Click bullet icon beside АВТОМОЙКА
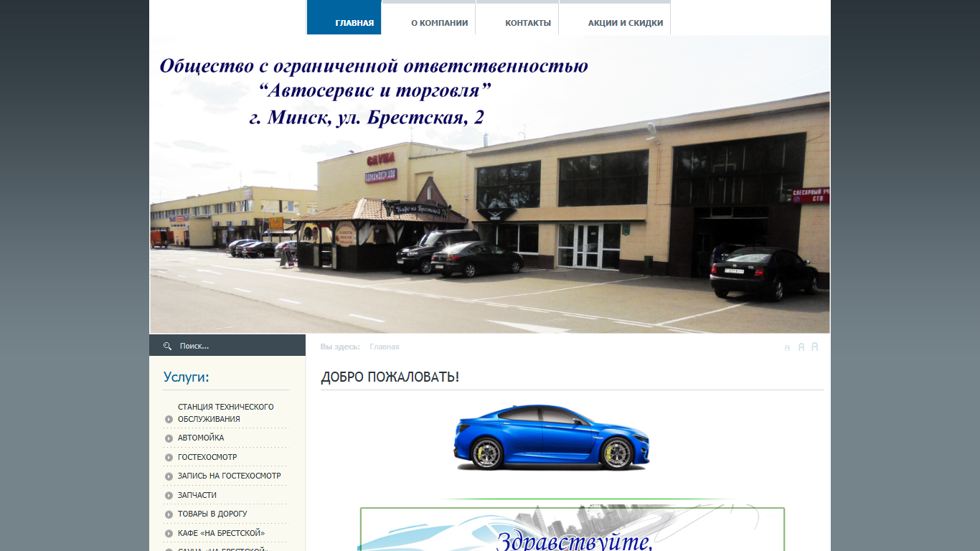The height and width of the screenshot is (551, 980). (x=169, y=438)
